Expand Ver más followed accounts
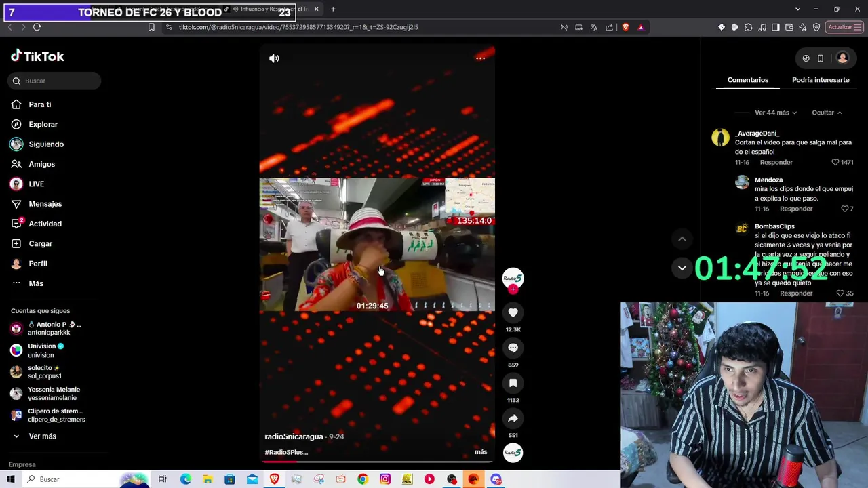868x488 pixels. (42, 436)
